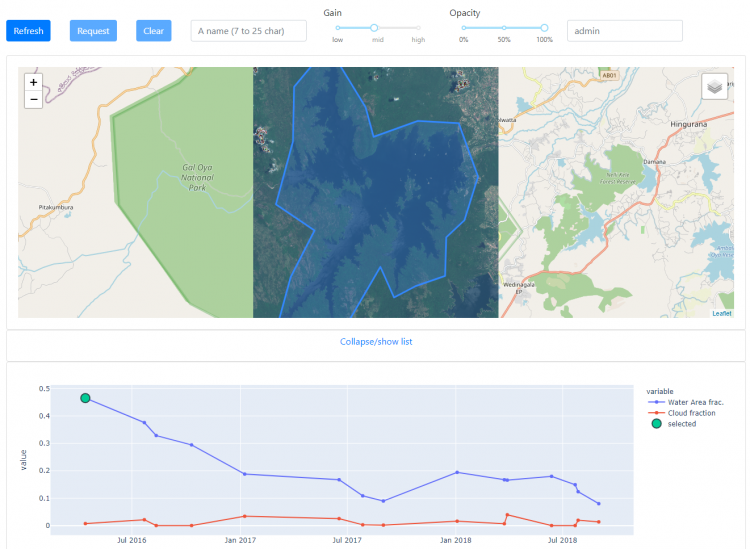750x549 pixels.
Task: Click the Pitakumbura map label
Action: pyautogui.click(x=56, y=207)
